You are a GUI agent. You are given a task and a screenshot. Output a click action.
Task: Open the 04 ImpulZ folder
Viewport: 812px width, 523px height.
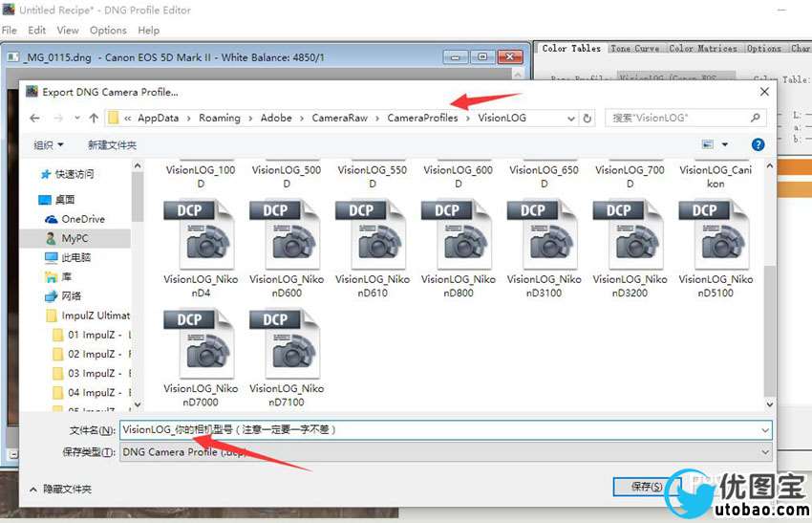pos(92,392)
